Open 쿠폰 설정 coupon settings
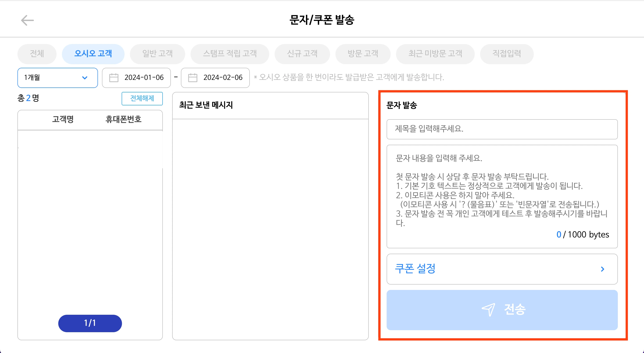 coord(502,269)
